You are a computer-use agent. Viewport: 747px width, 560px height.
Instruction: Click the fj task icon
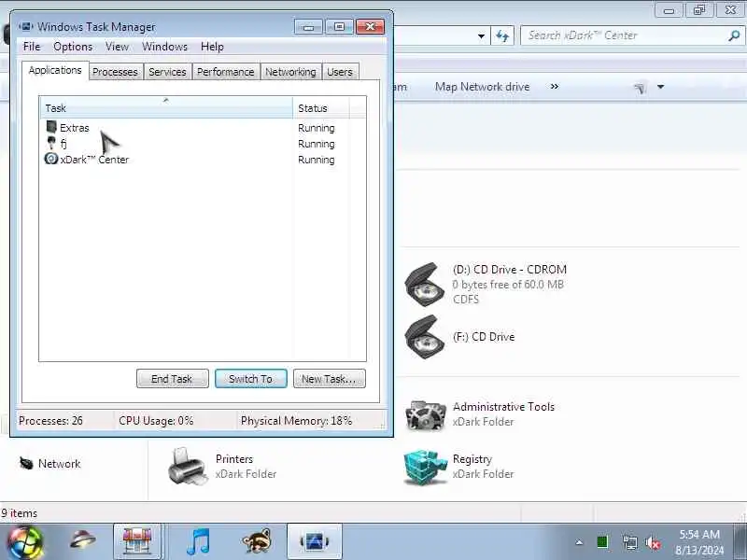coord(51,143)
